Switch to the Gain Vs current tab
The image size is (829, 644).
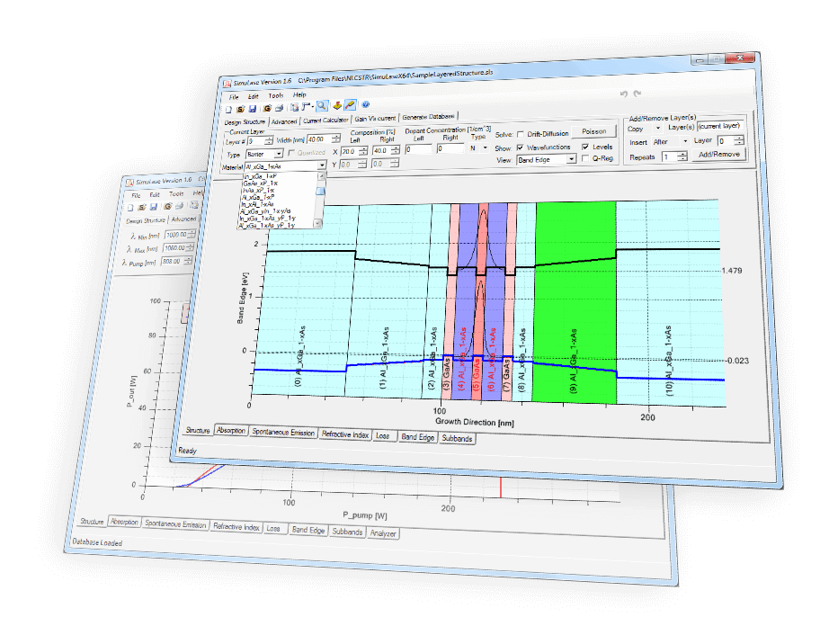[x=375, y=119]
